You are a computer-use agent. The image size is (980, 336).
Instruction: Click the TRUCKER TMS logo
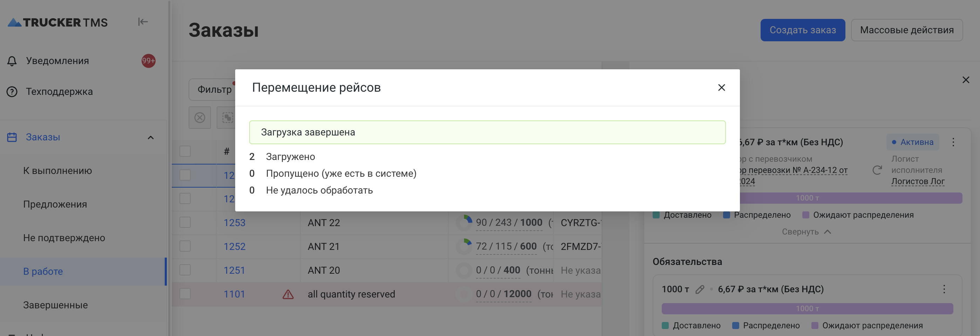point(57,22)
